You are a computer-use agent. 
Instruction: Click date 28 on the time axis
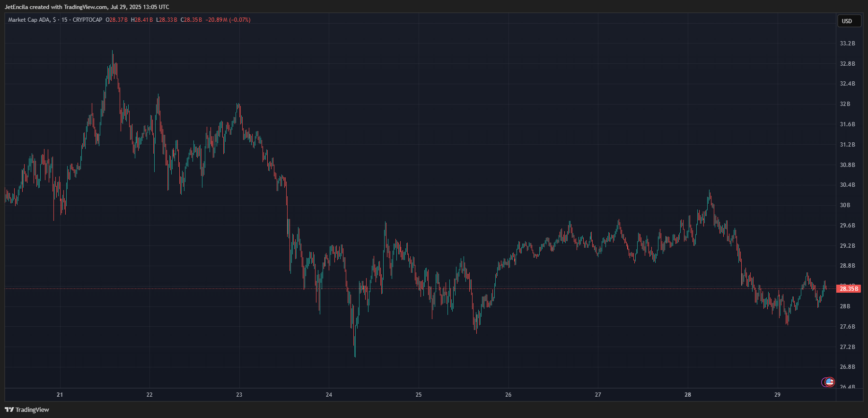click(688, 395)
